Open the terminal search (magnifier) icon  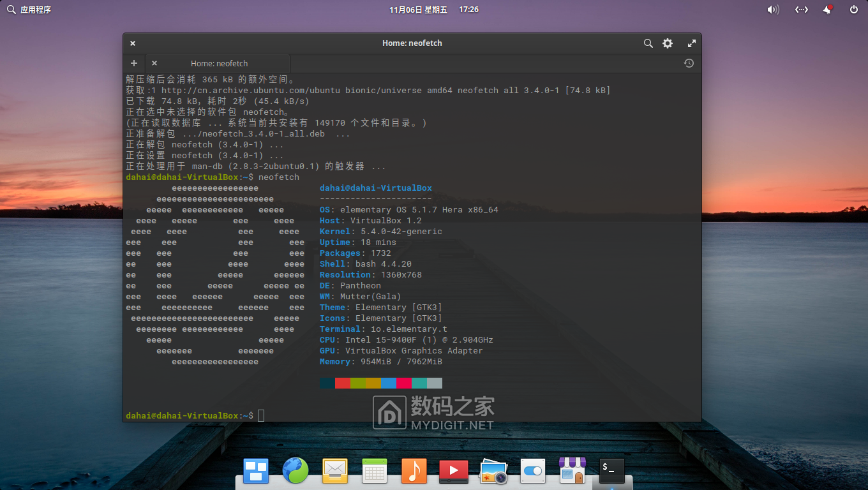648,43
